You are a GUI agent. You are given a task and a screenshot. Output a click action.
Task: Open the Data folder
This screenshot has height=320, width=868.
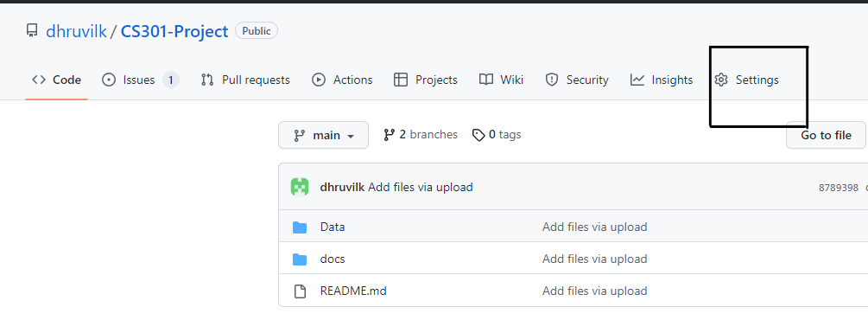point(333,227)
